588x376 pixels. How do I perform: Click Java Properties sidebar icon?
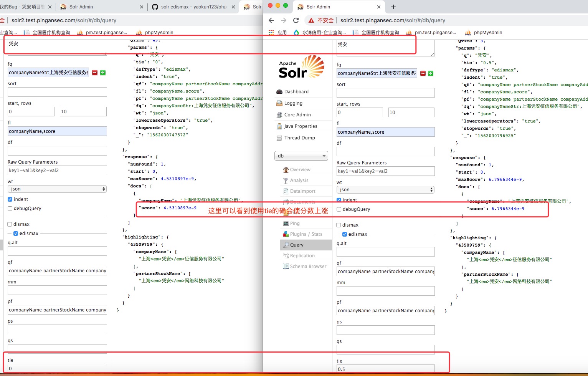click(279, 126)
